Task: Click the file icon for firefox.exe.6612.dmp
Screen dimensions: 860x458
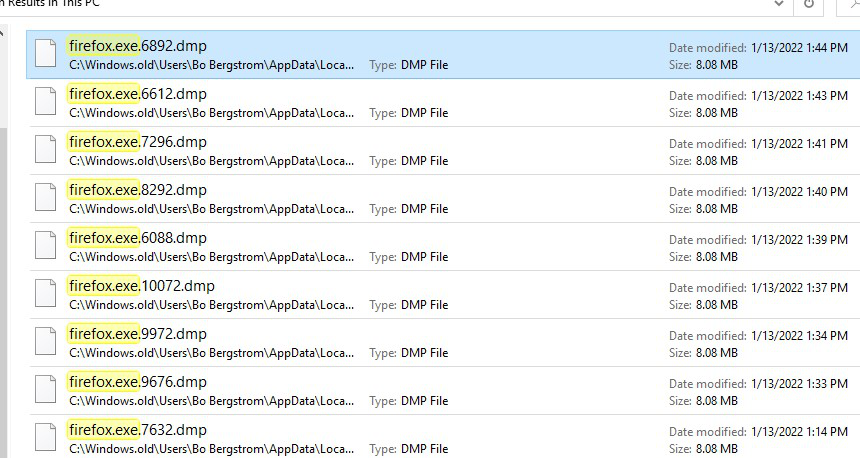Action: [46, 101]
